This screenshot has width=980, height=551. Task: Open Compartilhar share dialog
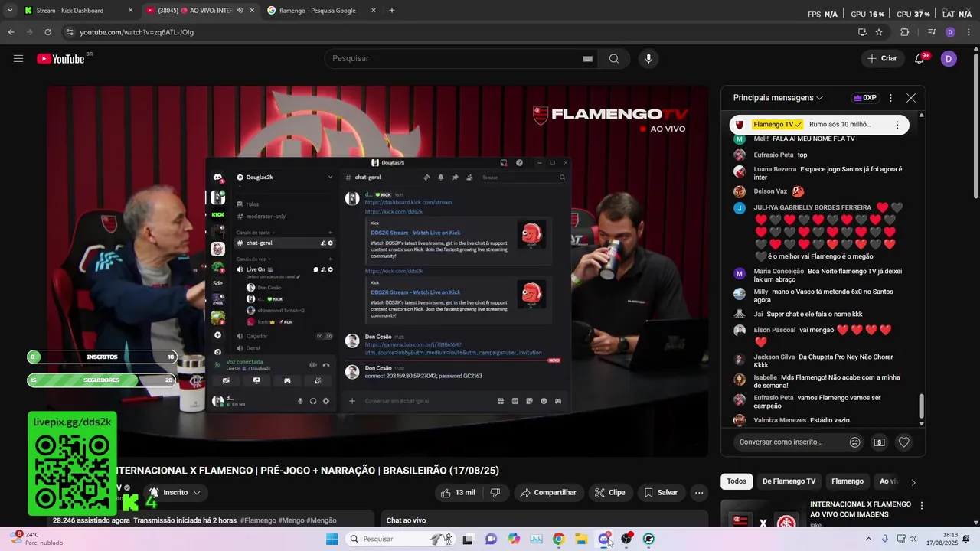pos(548,493)
